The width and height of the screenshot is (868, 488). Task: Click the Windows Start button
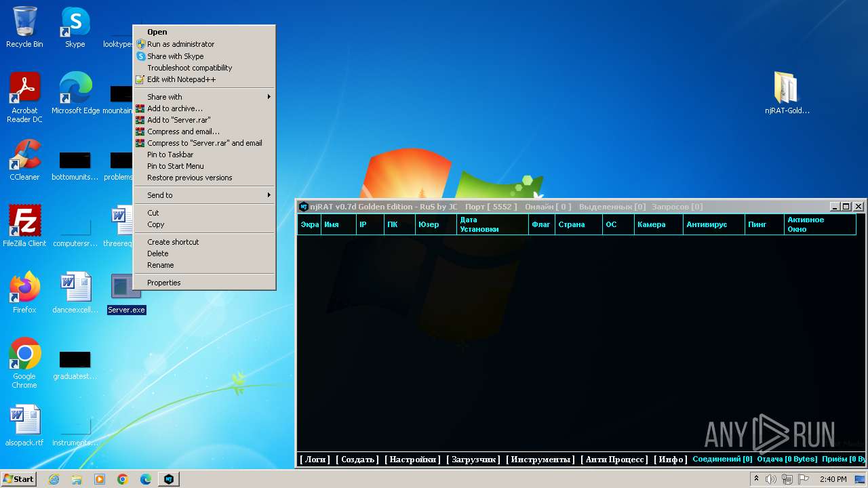(19, 479)
